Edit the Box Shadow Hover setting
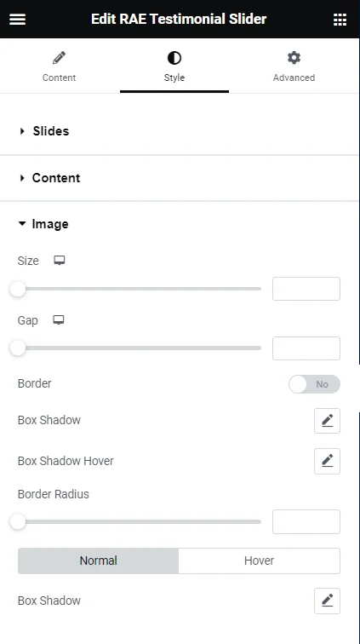This screenshot has height=644, width=360. 327,461
